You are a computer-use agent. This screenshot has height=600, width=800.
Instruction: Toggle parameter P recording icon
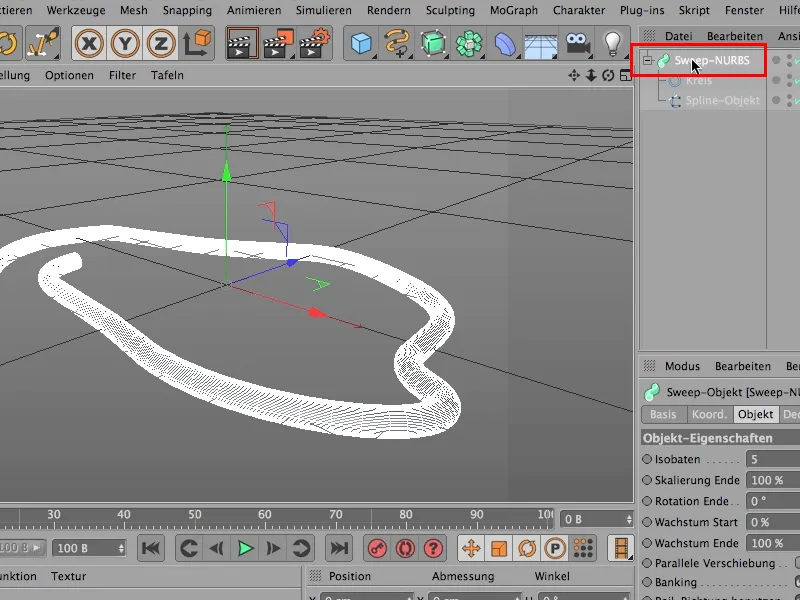click(555, 548)
